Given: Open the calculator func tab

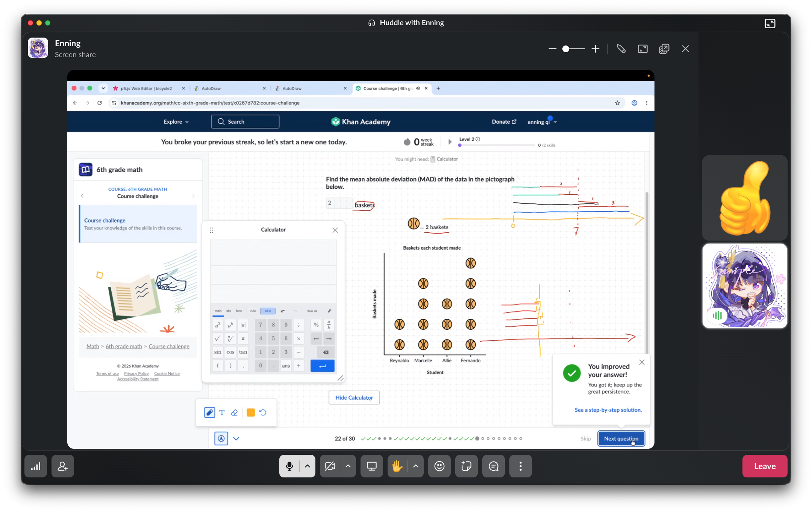Looking at the screenshot, I should point(239,311).
